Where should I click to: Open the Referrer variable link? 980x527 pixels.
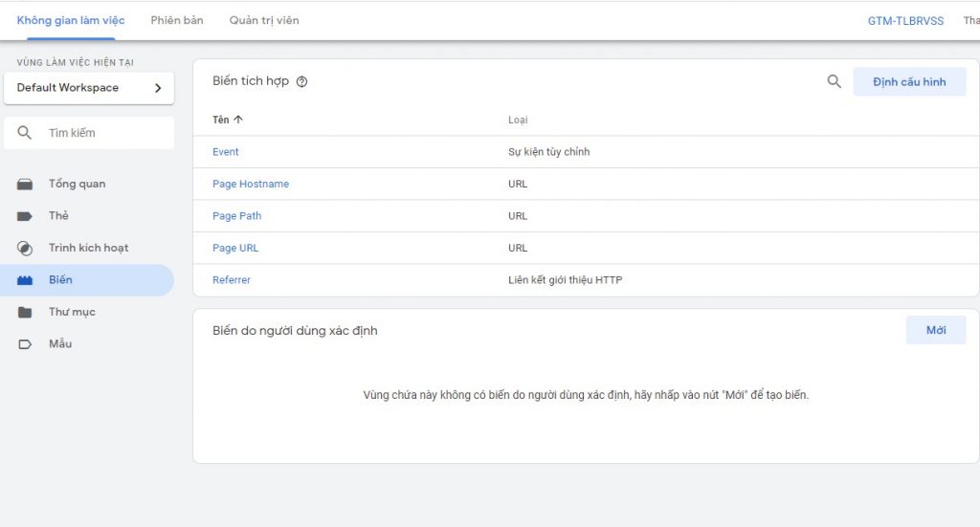232,279
